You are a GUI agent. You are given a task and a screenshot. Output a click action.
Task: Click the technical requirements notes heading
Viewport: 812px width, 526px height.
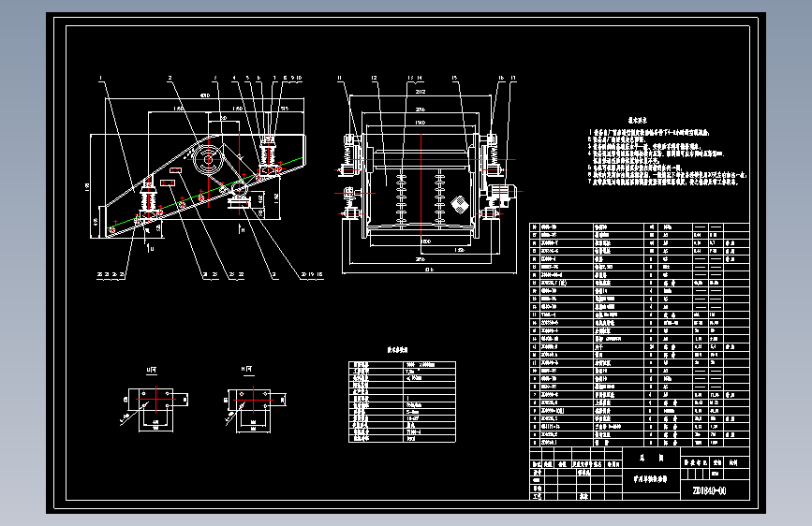pyautogui.click(x=638, y=120)
